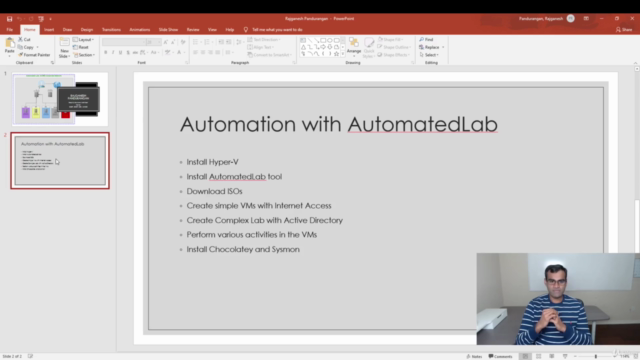The image size is (640, 360).
Task: Click Tell me what you want to do
Action: [273, 30]
